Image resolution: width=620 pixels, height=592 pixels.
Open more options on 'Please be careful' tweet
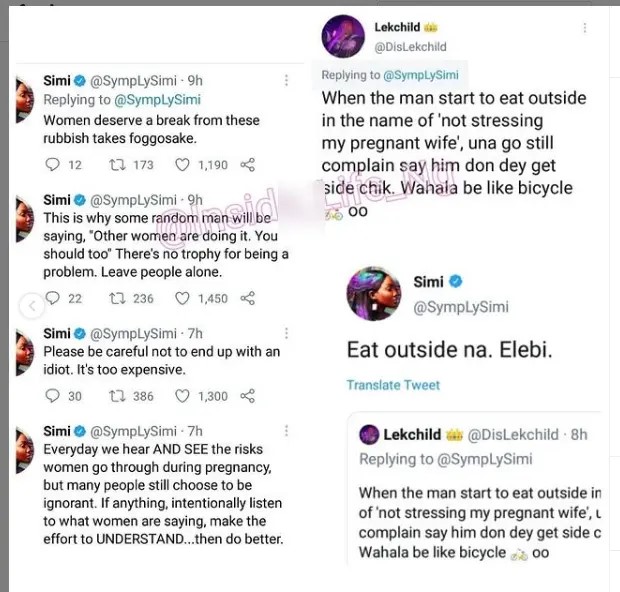[x=288, y=331]
